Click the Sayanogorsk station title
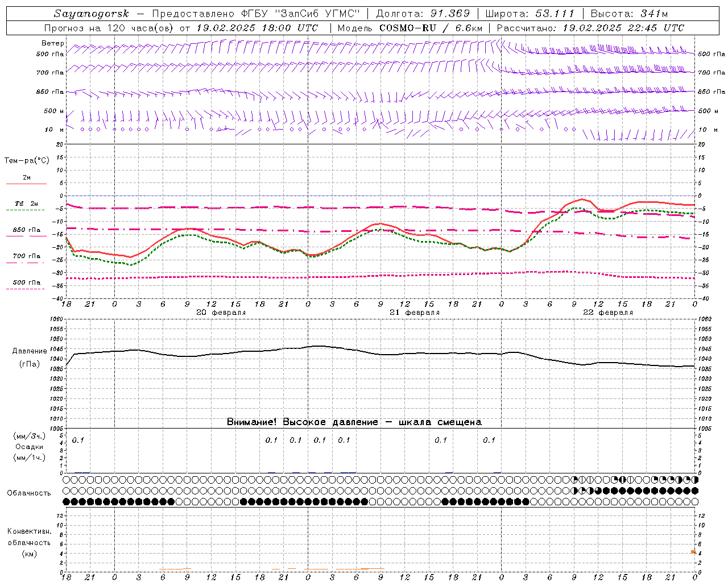This screenshot has width=728, height=582. 91,14
